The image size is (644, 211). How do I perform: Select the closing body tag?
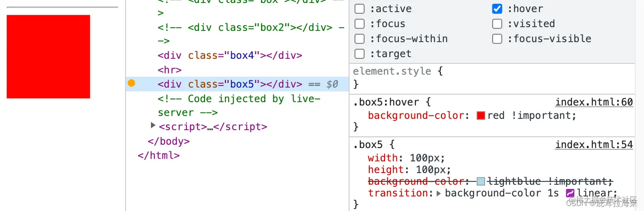tap(169, 141)
